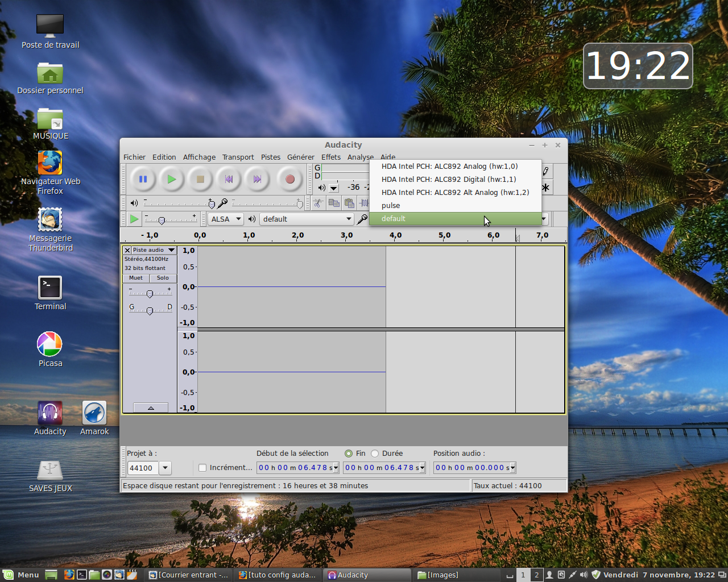Open the Transport menu
728x582 pixels.
click(238, 157)
